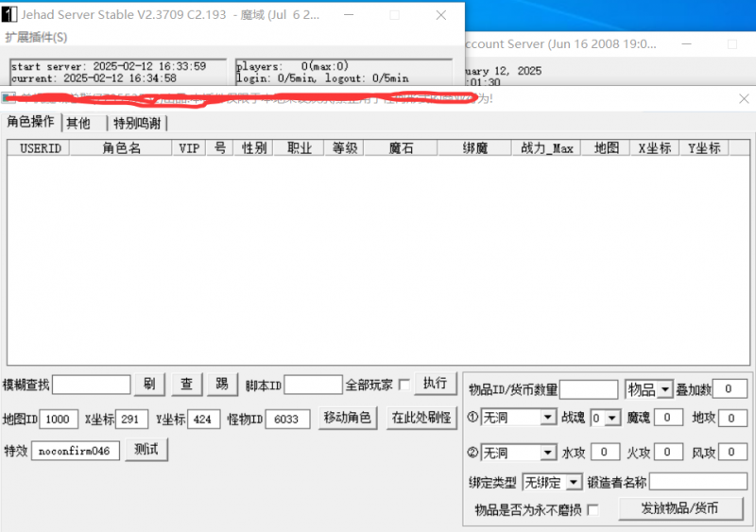
Task: Click the 测试 test button
Action: coord(146,450)
